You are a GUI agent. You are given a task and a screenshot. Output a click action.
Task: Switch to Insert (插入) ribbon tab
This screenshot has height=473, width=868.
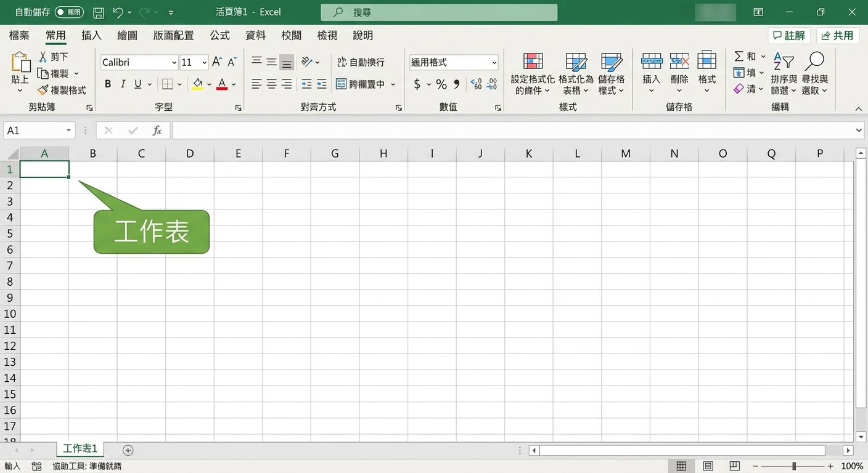(91, 36)
